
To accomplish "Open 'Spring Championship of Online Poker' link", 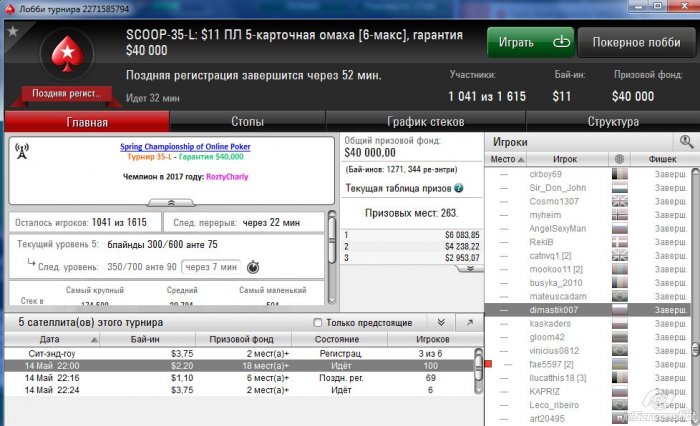I will [x=185, y=146].
